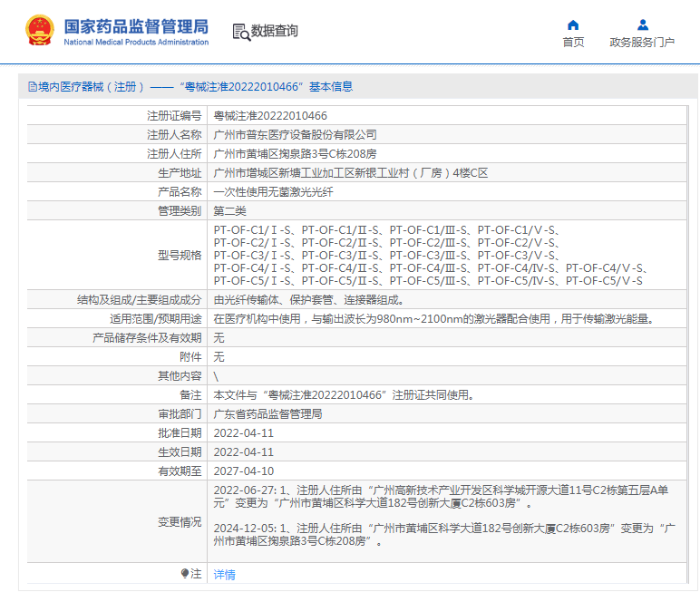This screenshot has width=700, height=592.
Task: Click the model line starting PT-OF-C5/Ⅰ-S
Action: pos(428,281)
